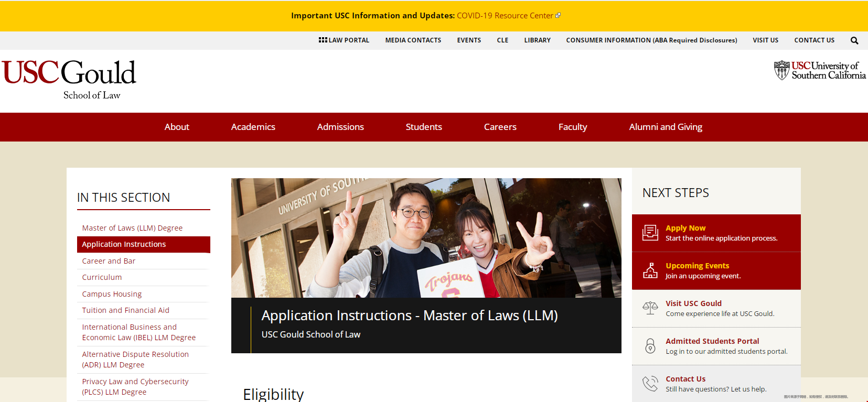
Task: Click the Contact Us phone icon
Action: point(650,384)
